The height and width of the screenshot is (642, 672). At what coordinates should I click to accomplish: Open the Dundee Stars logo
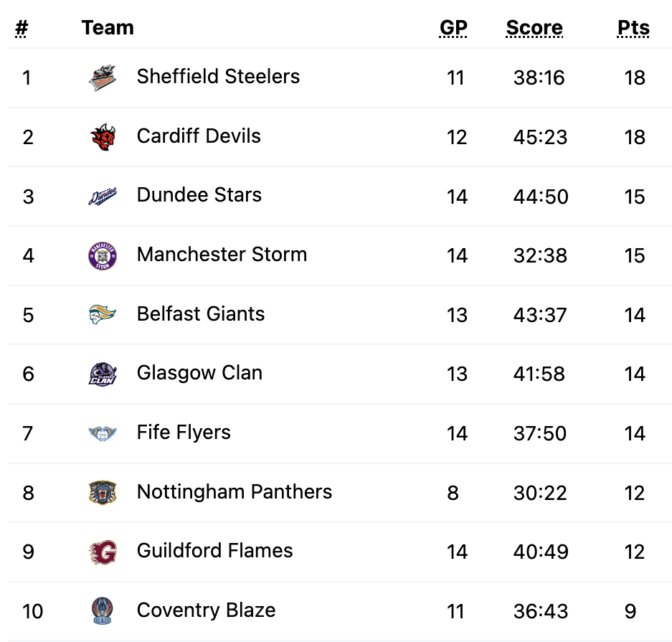103,197
